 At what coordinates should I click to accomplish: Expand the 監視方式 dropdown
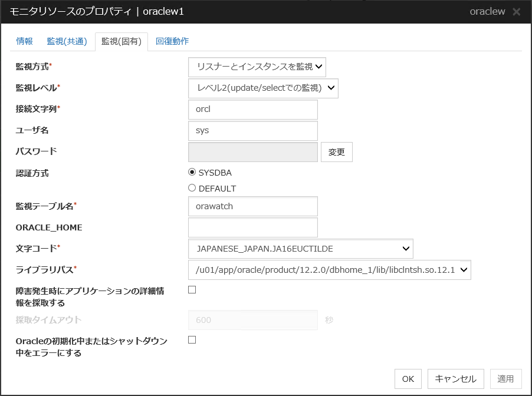point(257,67)
